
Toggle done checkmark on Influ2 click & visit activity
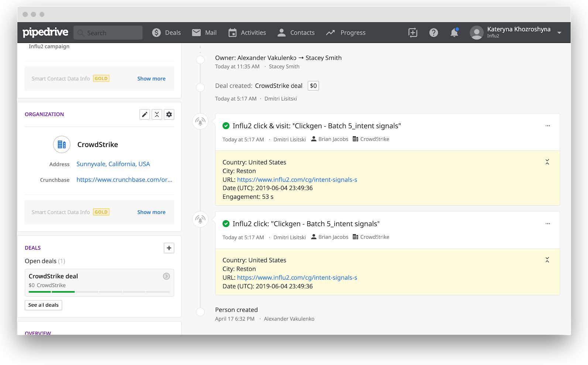226,126
